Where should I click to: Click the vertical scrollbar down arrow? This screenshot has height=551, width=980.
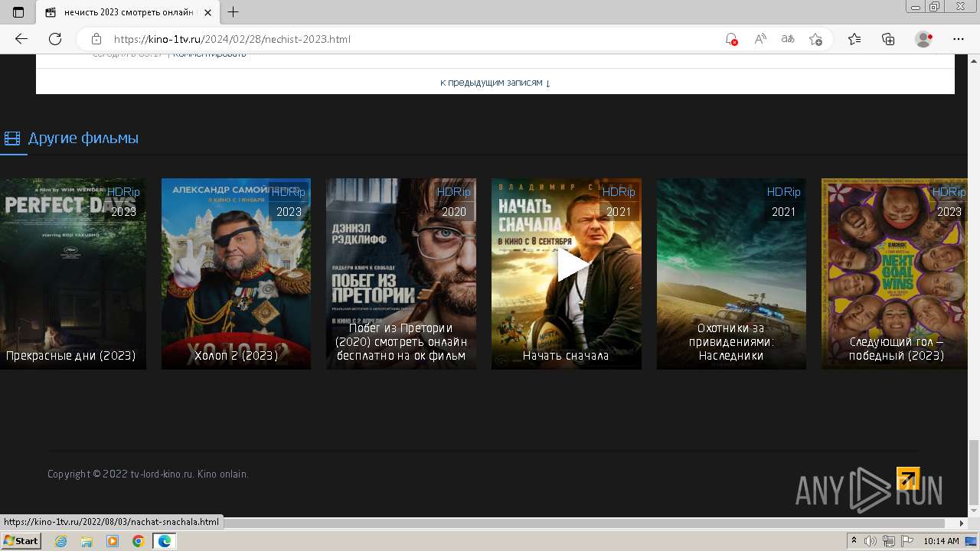tap(974, 511)
